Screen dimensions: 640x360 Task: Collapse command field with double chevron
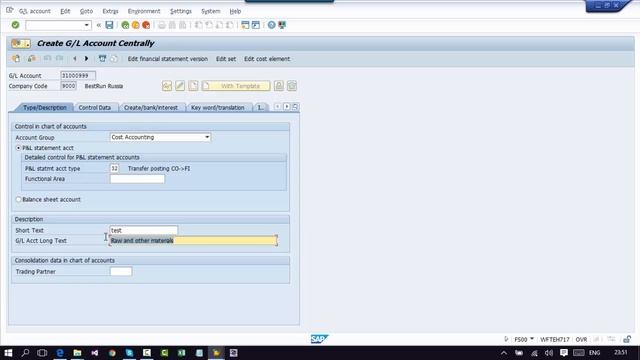(x=98, y=25)
